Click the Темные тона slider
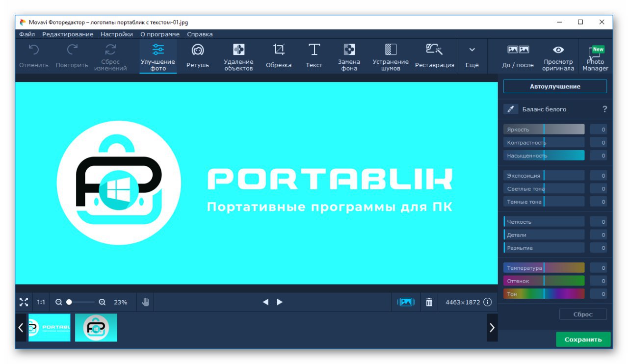 coord(544,202)
